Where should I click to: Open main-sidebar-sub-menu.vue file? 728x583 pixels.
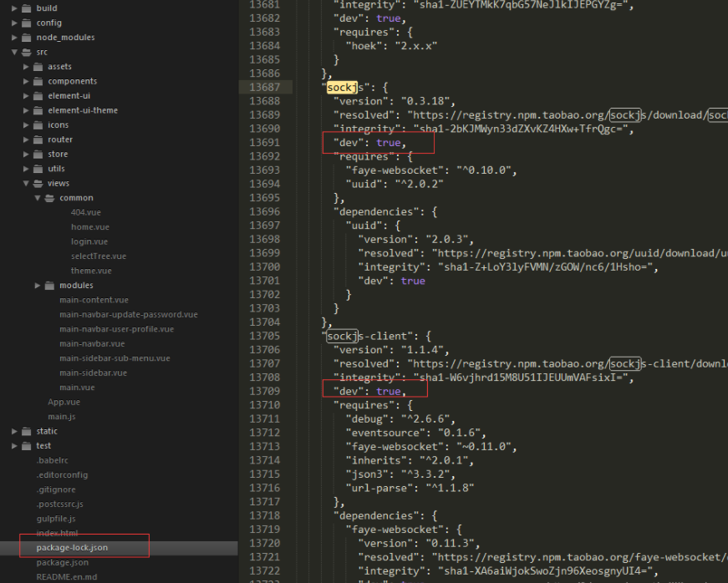pyautogui.click(x=115, y=358)
